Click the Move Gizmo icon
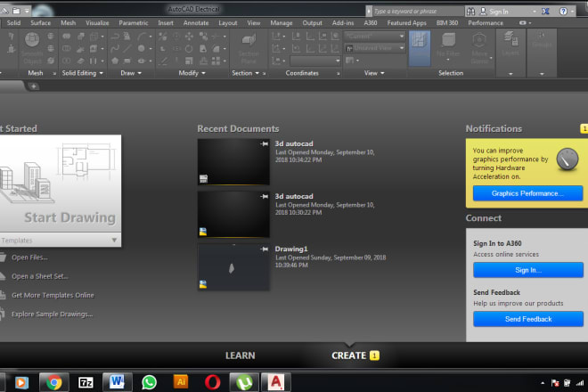 479,39
